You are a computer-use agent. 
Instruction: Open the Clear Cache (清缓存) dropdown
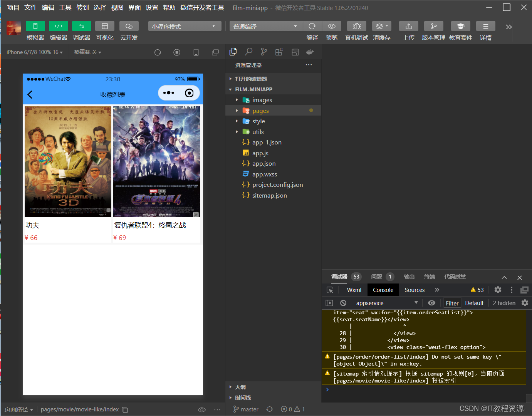point(382,26)
